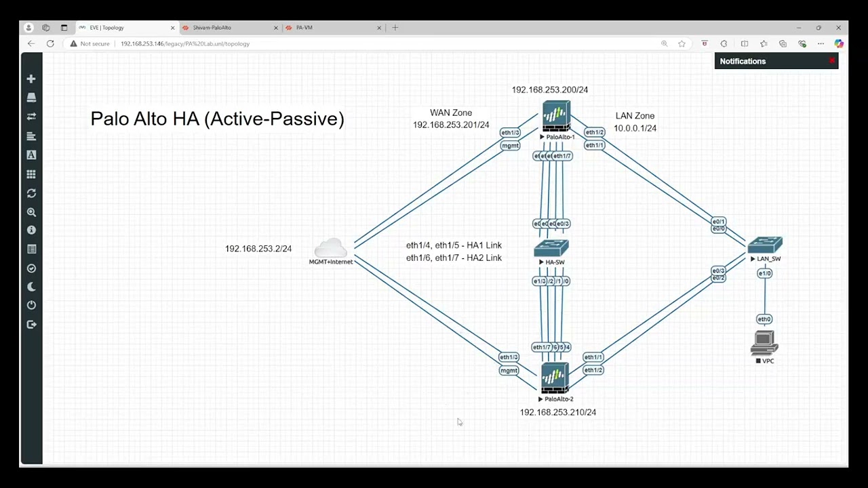The height and width of the screenshot is (488, 868).
Task: Open a new browser tab
Action: click(395, 28)
